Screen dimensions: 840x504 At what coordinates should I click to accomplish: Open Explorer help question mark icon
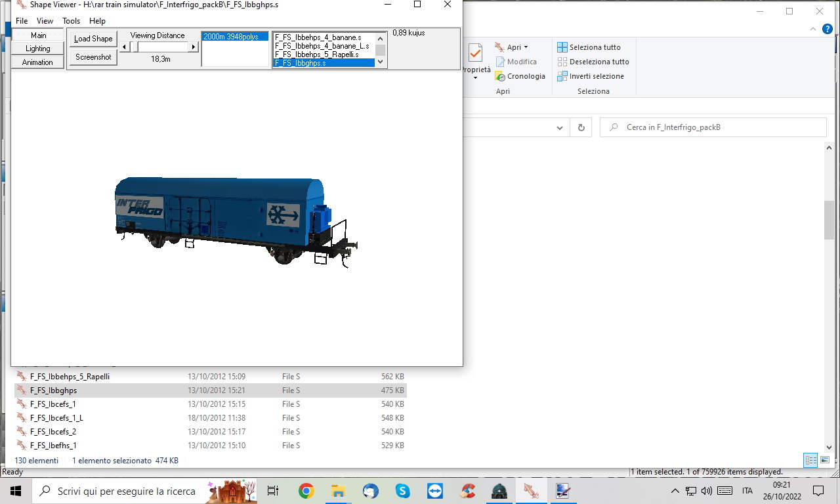[828, 29]
